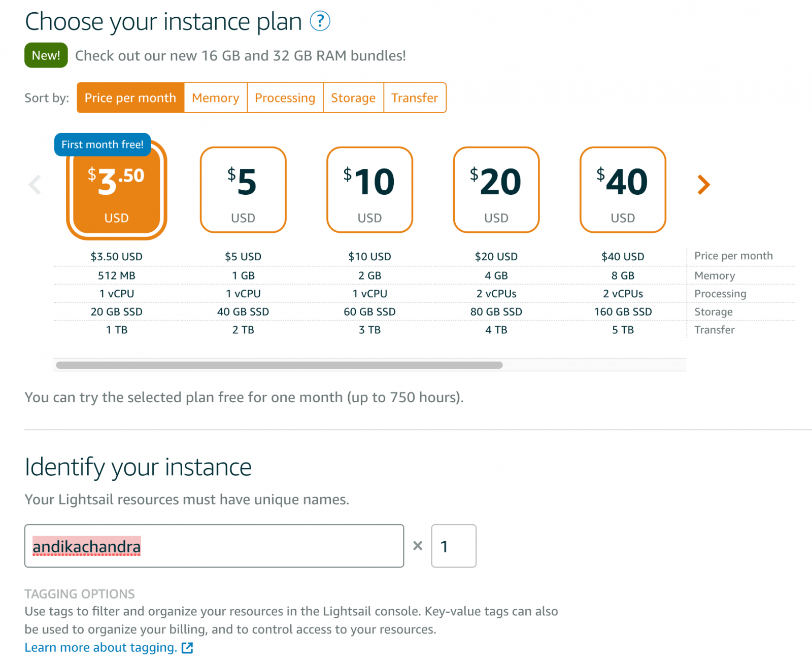
Task: Open Learn more about tagging link
Action: [100, 648]
